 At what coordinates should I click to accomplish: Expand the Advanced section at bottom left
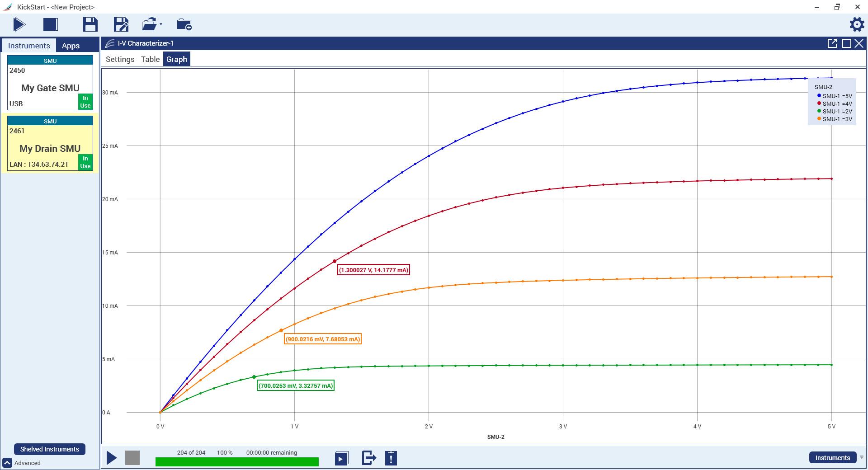click(x=8, y=463)
